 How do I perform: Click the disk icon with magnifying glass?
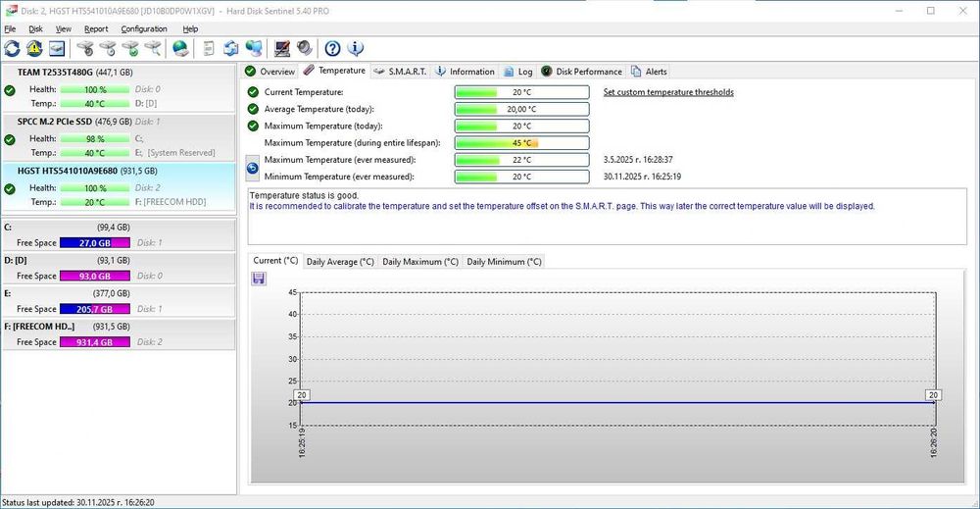[153, 48]
